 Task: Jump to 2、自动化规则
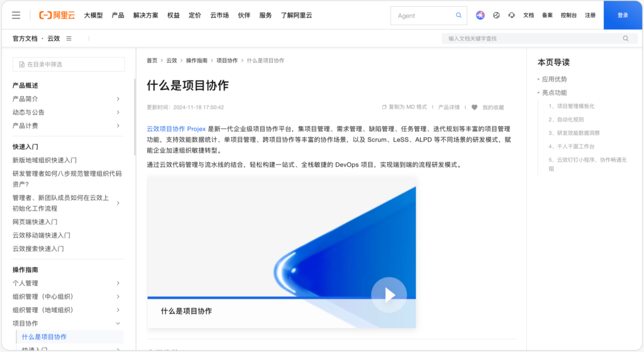point(566,120)
